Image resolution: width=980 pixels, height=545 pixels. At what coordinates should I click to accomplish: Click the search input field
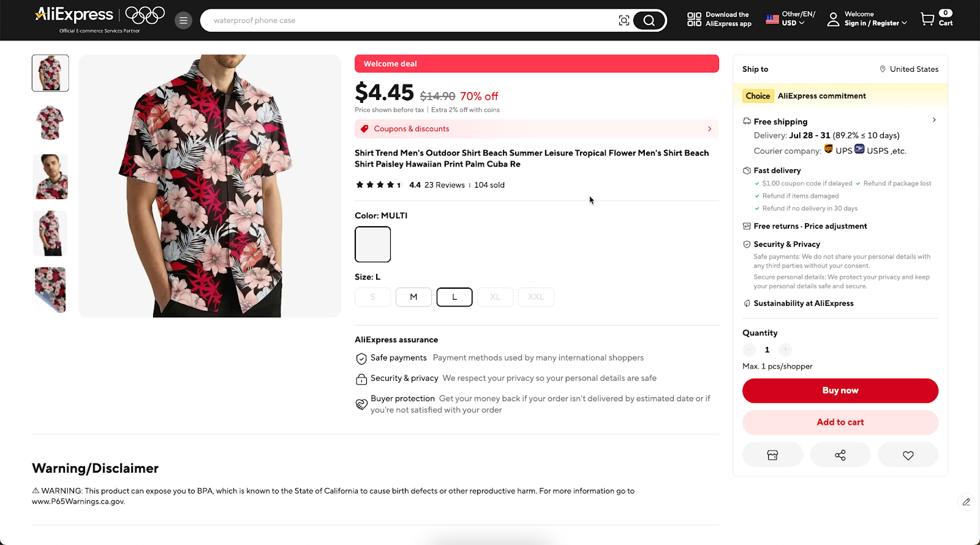pos(410,20)
